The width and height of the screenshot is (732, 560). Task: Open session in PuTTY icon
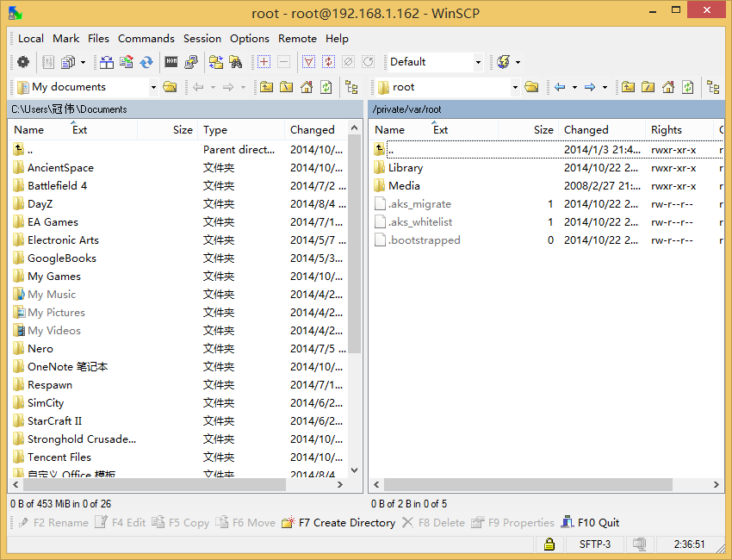pyautogui.click(x=191, y=62)
